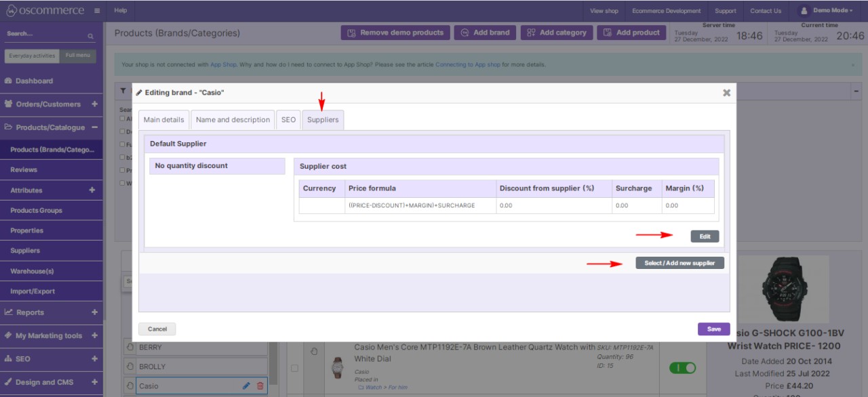Expand the Orders/Customers sidebar section
Screen dimensions: 868x397
click(x=94, y=104)
